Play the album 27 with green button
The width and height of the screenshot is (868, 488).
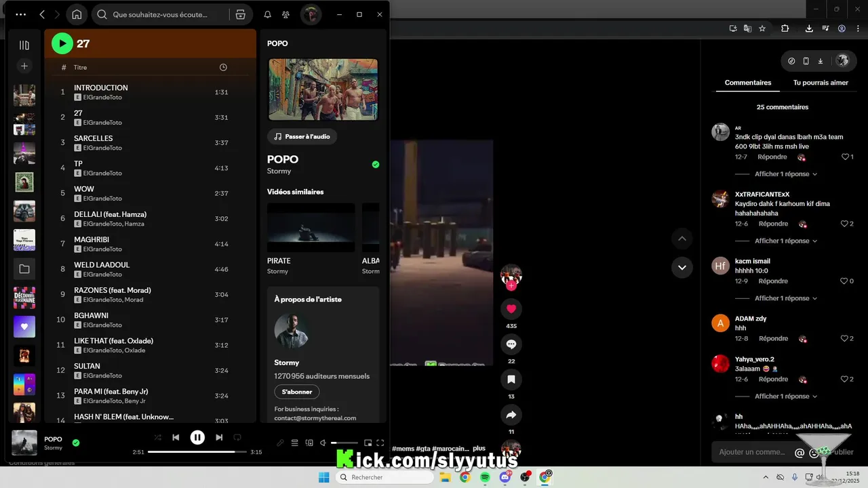(62, 43)
